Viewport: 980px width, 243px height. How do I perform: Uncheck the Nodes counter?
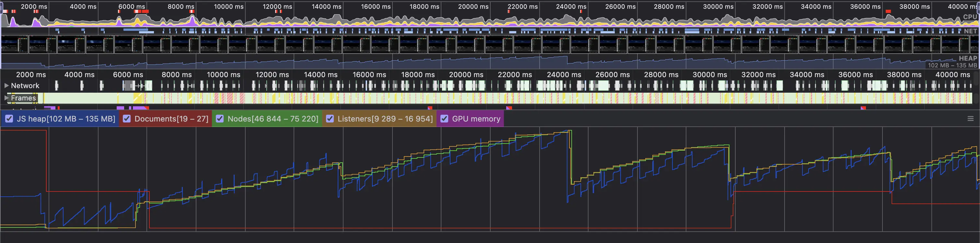pyautogui.click(x=220, y=119)
